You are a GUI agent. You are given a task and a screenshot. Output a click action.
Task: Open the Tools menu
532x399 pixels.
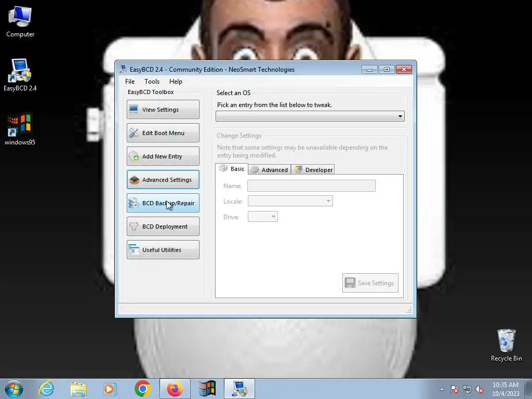click(152, 82)
